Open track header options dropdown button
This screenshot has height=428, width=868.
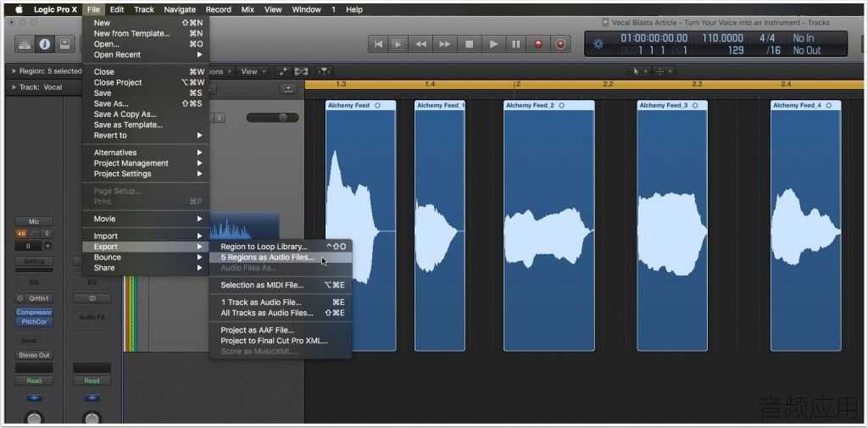tap(288, 89)
